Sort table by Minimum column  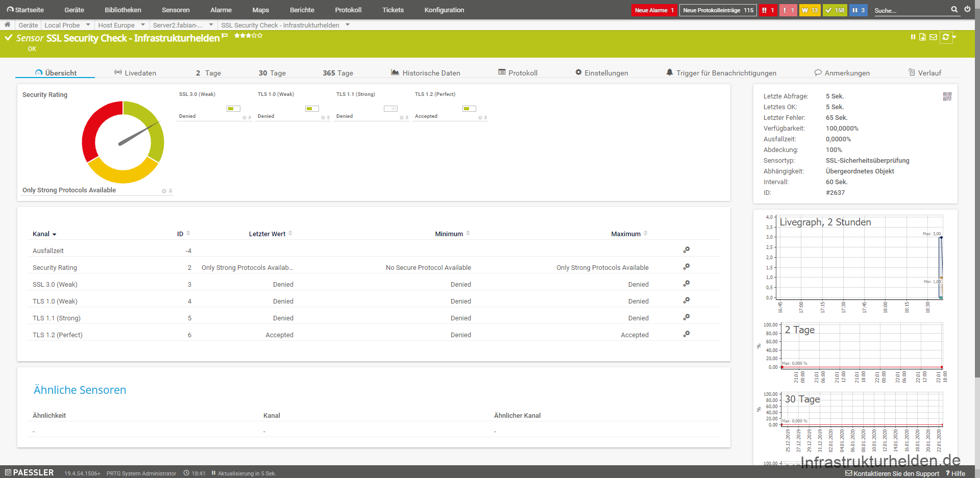click(452, 234)
